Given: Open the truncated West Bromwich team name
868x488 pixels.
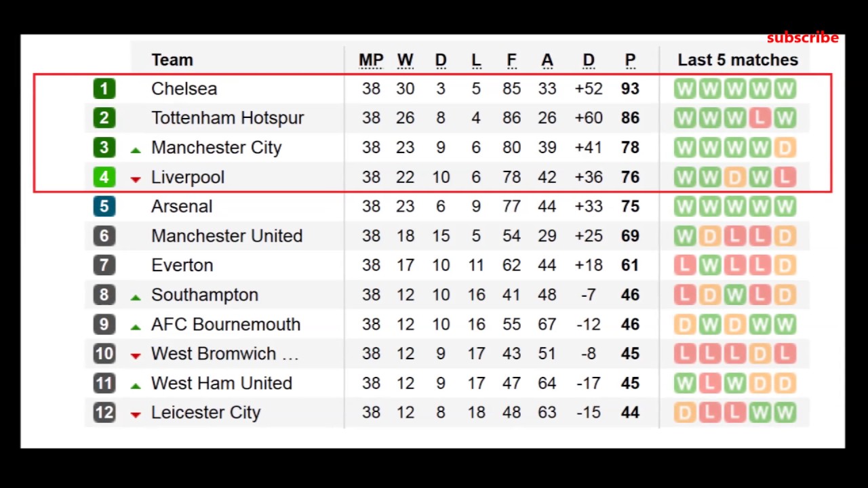Looking at the screenshot, I should point(224,354).
